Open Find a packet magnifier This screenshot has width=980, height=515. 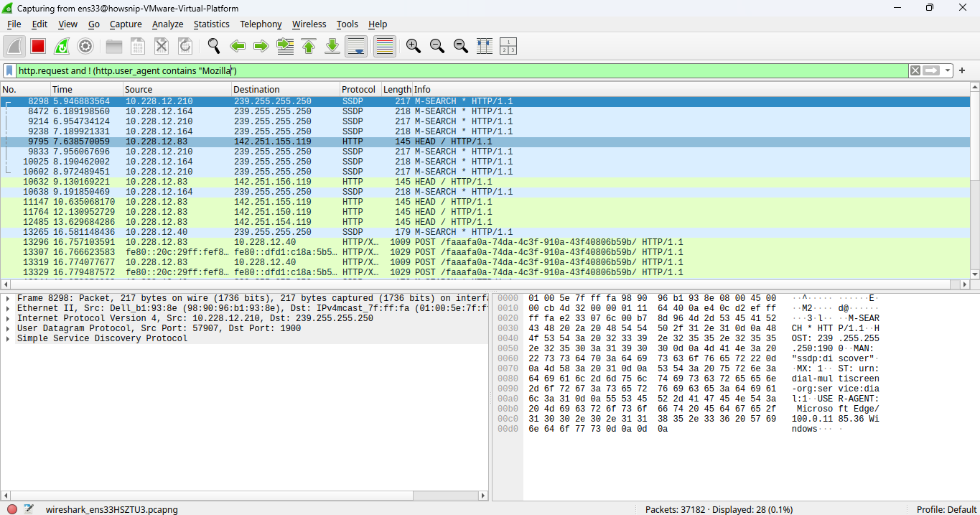coord(214,46)
